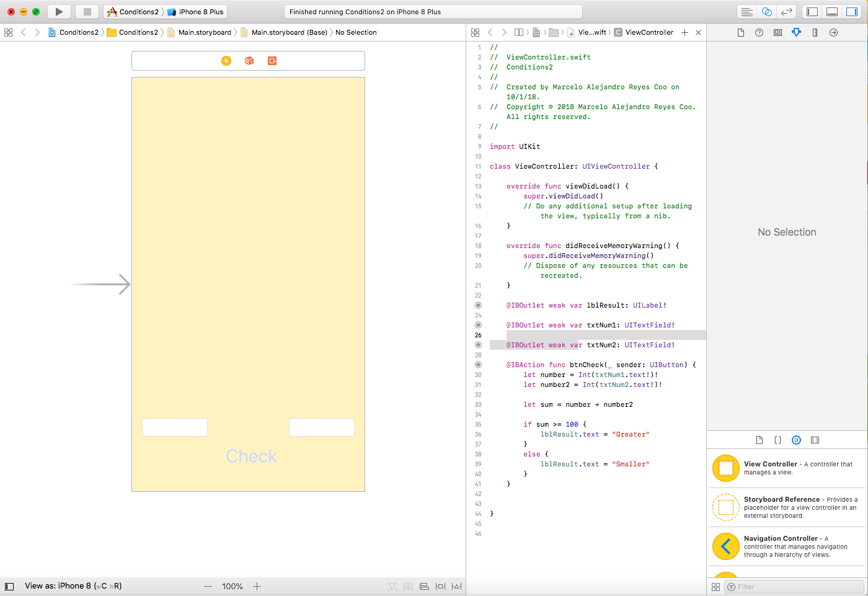Image resolution: width=868 pixels, height=596 pixels.
Task: Switch to the Standard editor
Action: (747, 12)
